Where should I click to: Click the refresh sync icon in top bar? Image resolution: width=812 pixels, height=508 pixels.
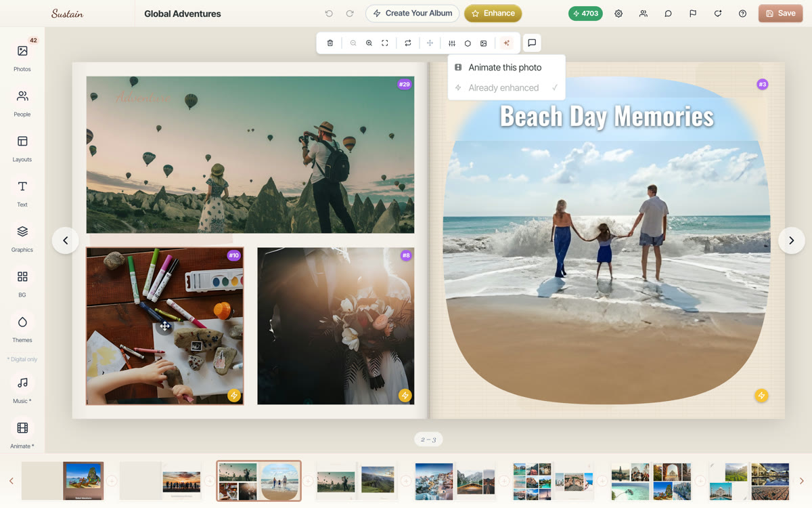(718, 14)
